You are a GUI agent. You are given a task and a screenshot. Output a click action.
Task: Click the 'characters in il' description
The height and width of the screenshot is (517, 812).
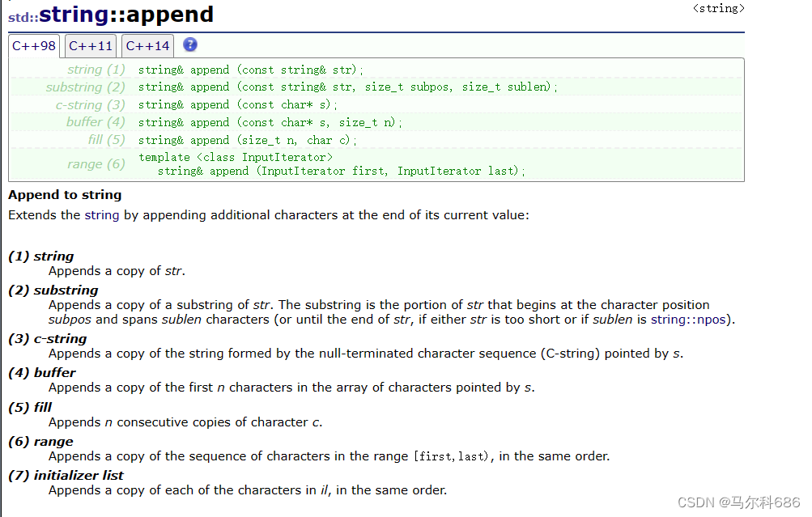[x=248, y=490]
